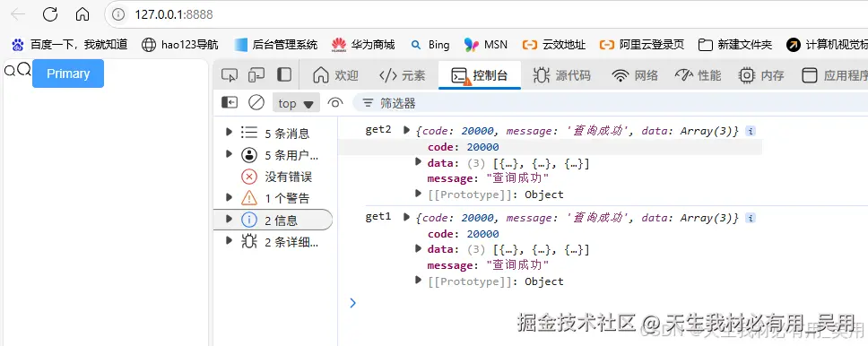Viewport: 868px width, 346px height.
Task: Expand [[Prototype]] under get1
Action: tap(419, 281)
